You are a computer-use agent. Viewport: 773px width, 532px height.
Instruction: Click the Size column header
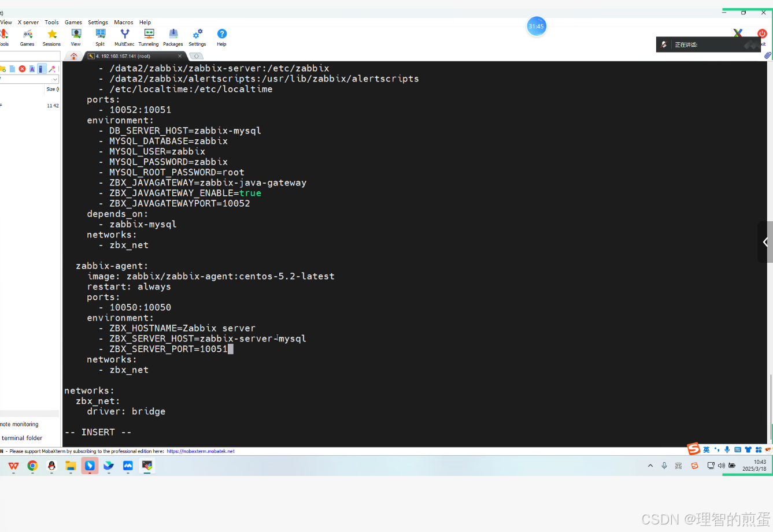[52, 89]
